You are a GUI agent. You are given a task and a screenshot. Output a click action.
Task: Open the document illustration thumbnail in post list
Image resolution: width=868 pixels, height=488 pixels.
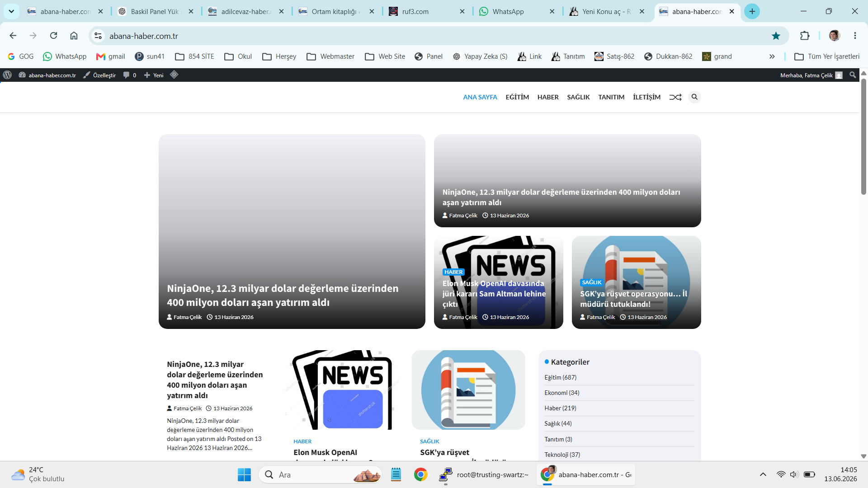click(x=468, y=390)
